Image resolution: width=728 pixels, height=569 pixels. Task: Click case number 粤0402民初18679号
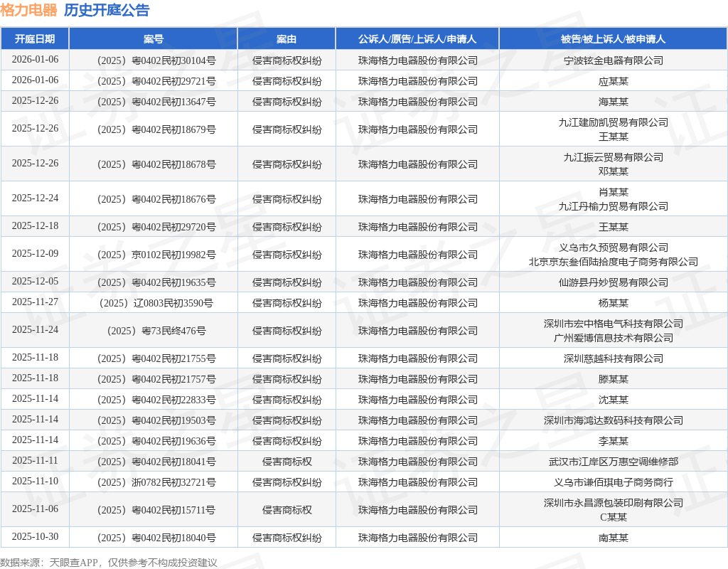click(x=173, y=129)
